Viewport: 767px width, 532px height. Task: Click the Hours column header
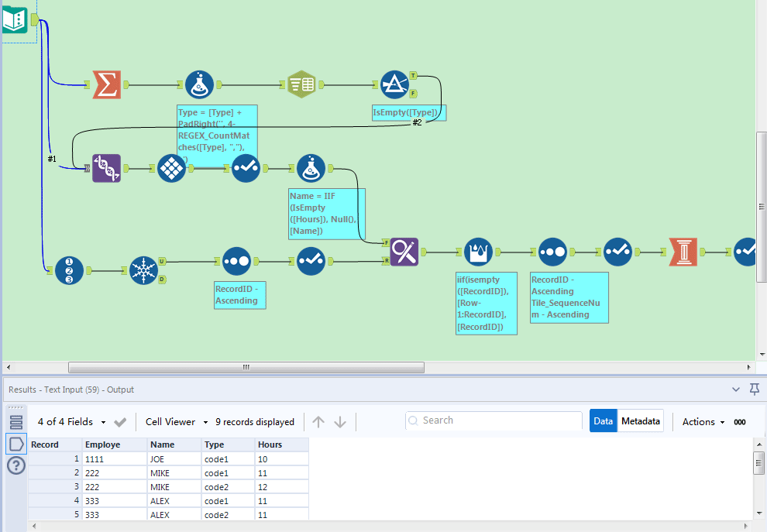point(281,444)
